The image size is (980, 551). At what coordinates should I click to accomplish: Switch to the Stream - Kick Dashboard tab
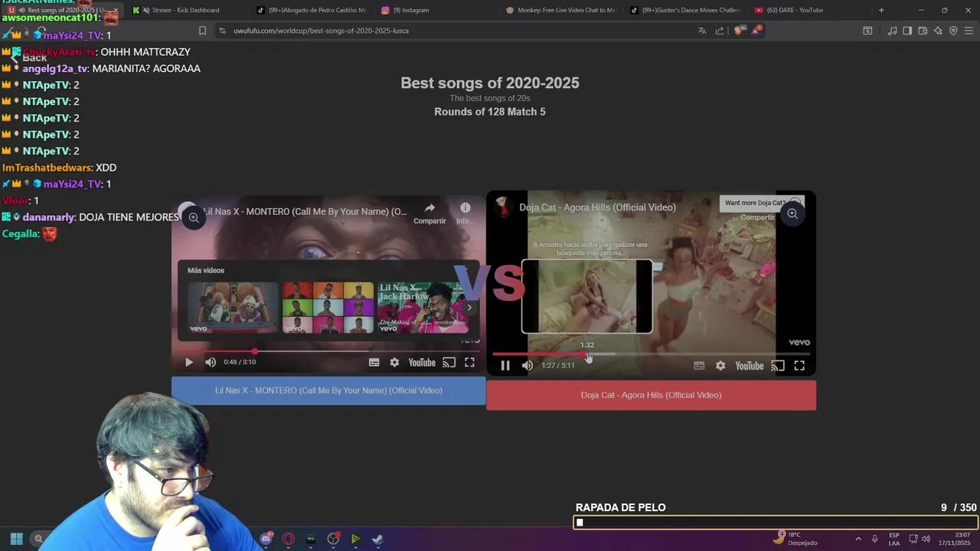(185, 10)
